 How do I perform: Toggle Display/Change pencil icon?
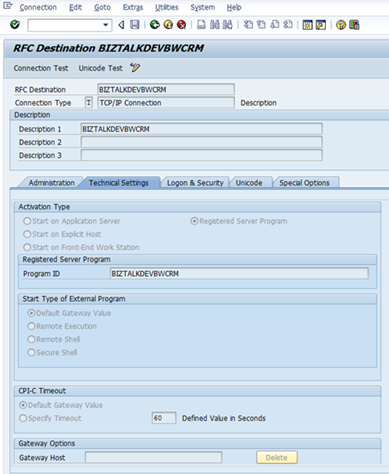[x=135, y=68]
